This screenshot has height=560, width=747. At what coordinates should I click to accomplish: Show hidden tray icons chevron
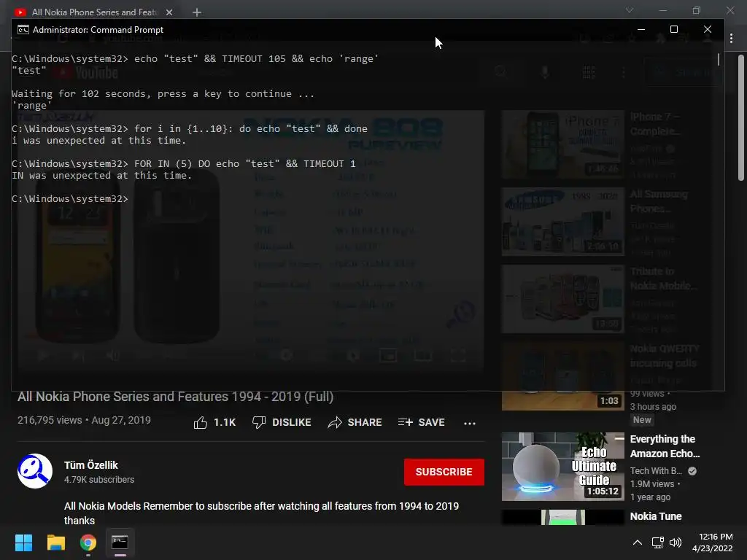(638, 542)
